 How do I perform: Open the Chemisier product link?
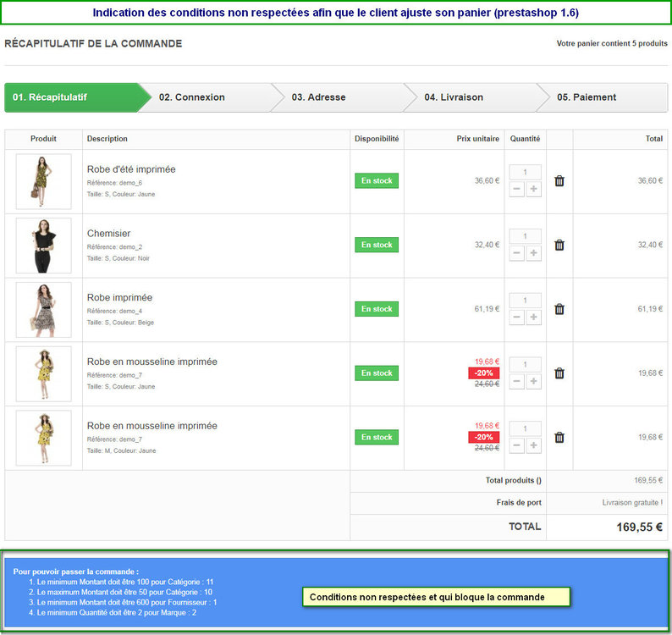(108, 233)
